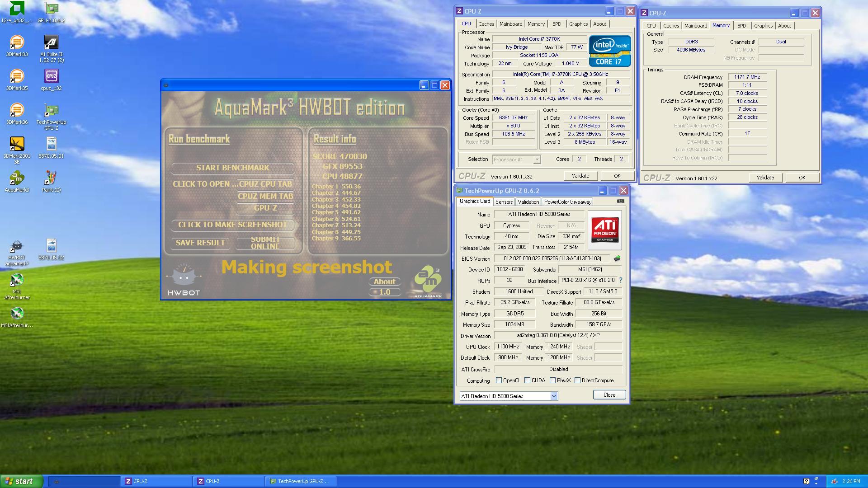Viewport: 868px width, 488px height.
Task: Switch to Sensors tab in GPU-Z
Action: (x=504, y=202)
